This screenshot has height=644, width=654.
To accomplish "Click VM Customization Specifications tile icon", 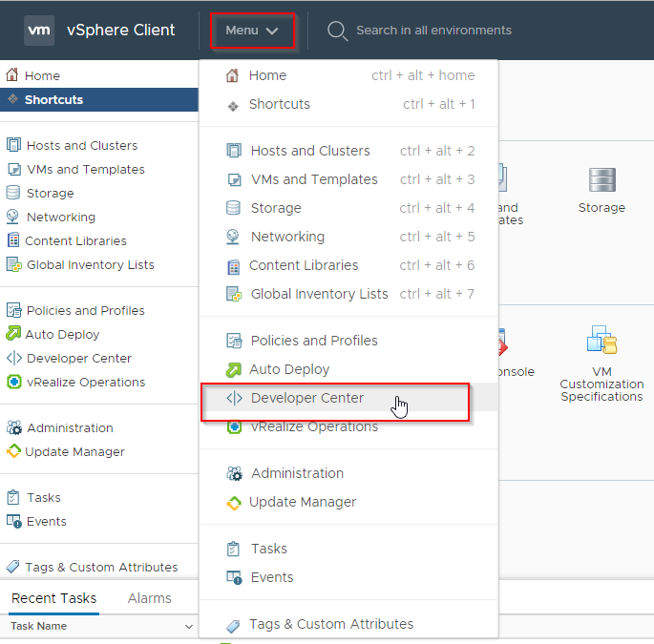I will click(601, 341).
